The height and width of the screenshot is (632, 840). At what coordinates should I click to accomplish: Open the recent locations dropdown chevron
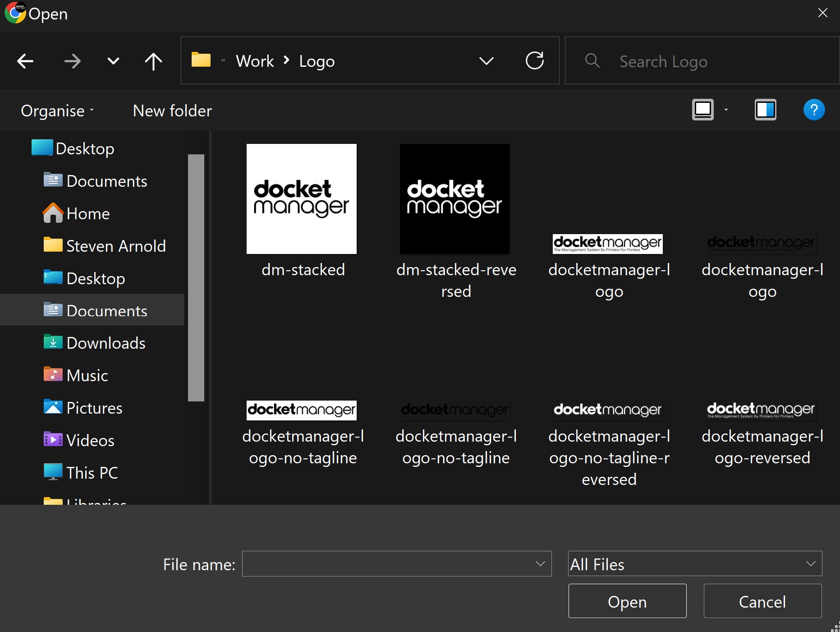coord(113,61)
